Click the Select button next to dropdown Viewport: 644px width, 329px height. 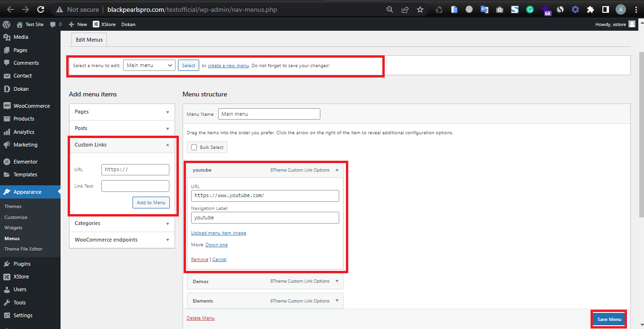pyautogui.click(x=189, y=65)
